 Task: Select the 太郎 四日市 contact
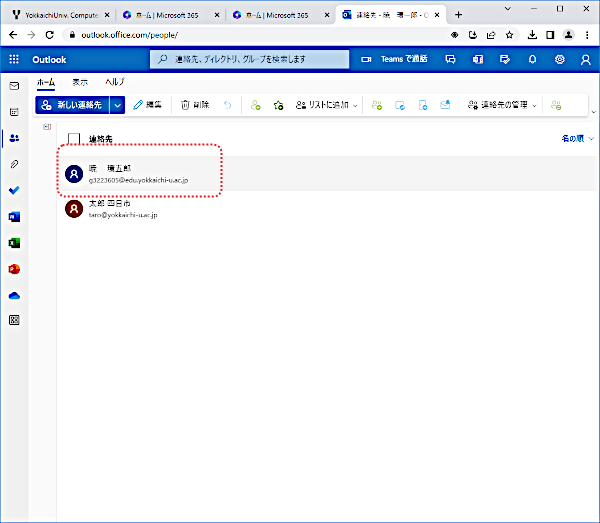[x=328, y=209]
